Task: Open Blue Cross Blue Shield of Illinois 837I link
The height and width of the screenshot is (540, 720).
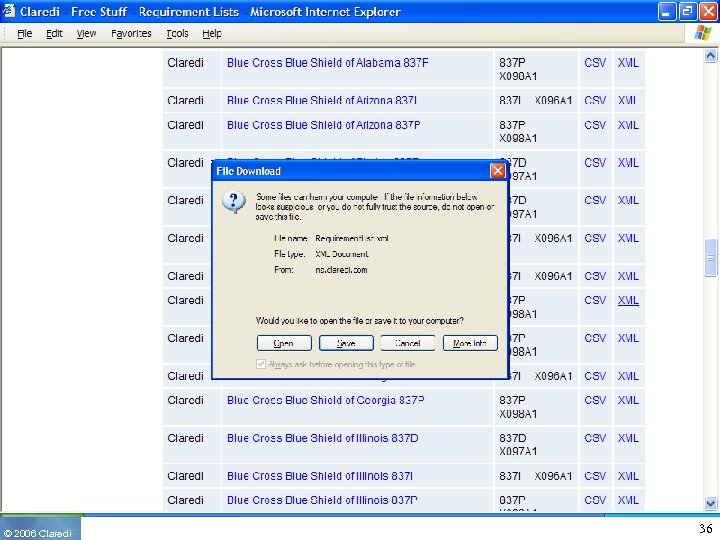Action: 320,476
